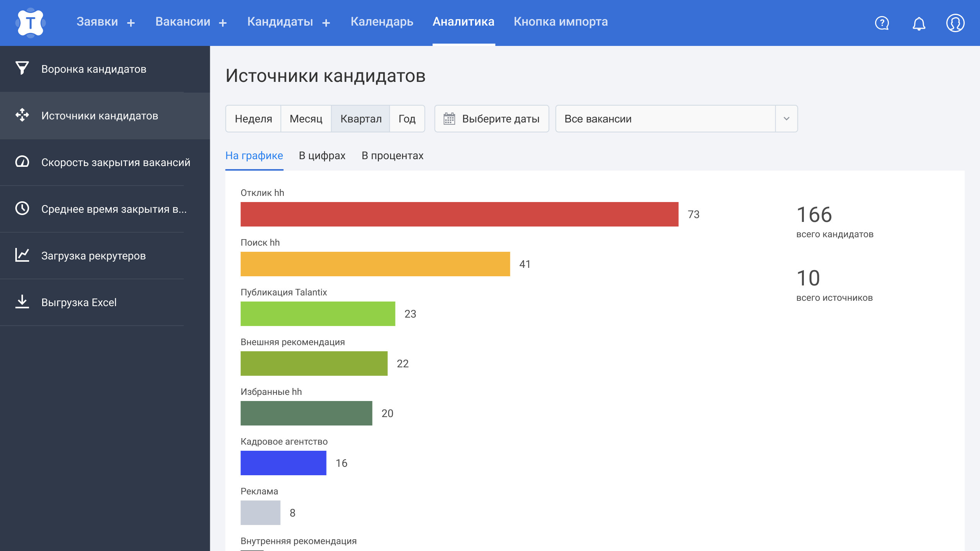Select the Месяц period button

(x=306, y=119)
